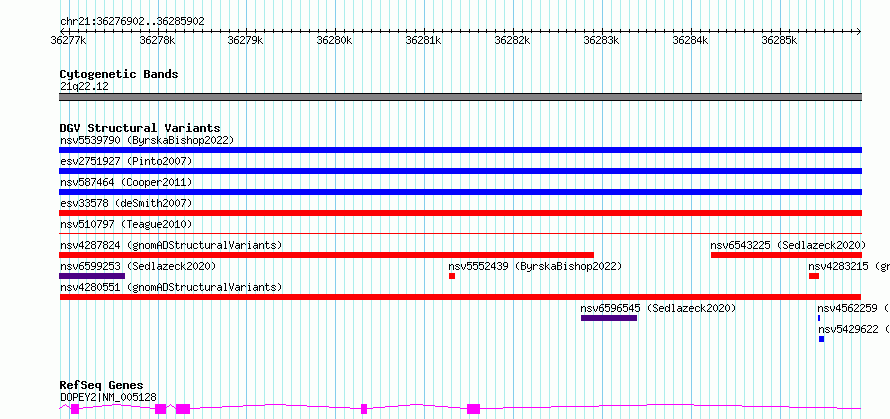Open the DOPEY2|NM_005128 gene label

click(108, 397)
